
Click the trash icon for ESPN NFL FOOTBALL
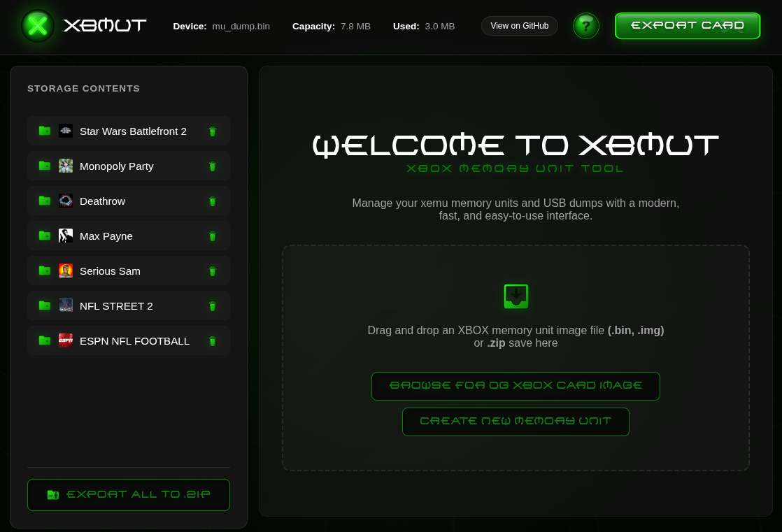[212, 340]
